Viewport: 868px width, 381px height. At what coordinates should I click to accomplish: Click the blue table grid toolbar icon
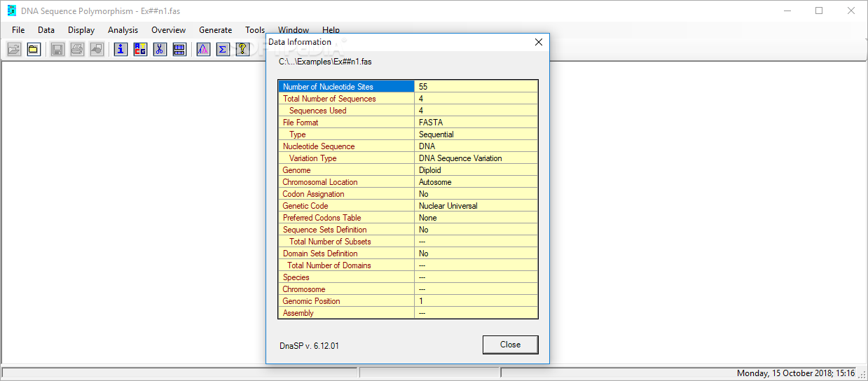[179, 49]
